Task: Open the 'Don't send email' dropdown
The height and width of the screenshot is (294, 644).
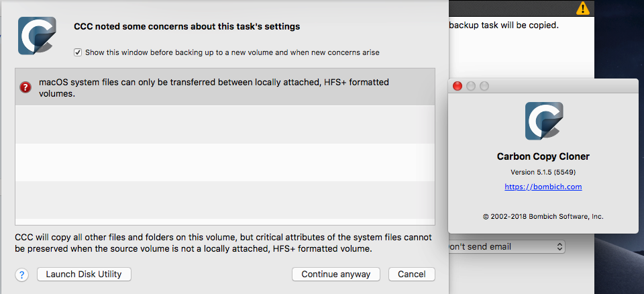Action: (x=507, y=247)
